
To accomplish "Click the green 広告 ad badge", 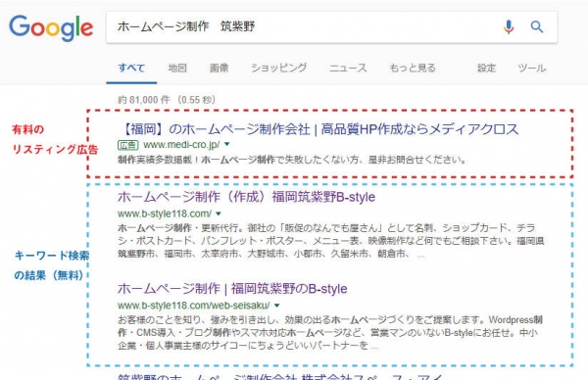I will click(127, 145).
